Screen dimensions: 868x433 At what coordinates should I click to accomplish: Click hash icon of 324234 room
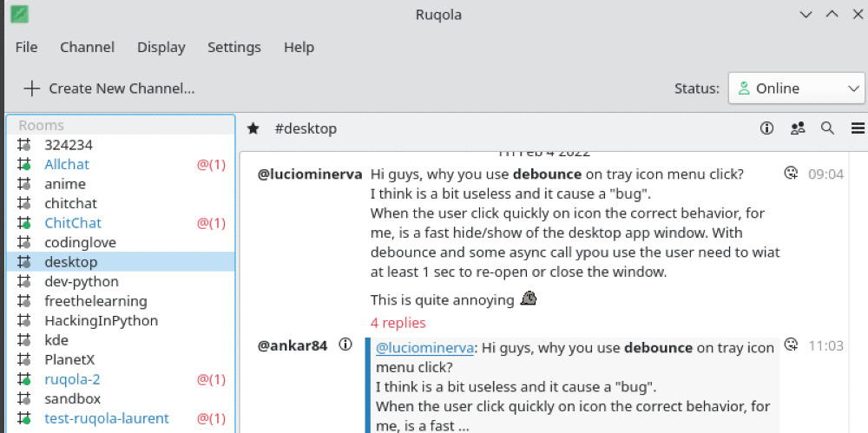(x=23, y=145)
